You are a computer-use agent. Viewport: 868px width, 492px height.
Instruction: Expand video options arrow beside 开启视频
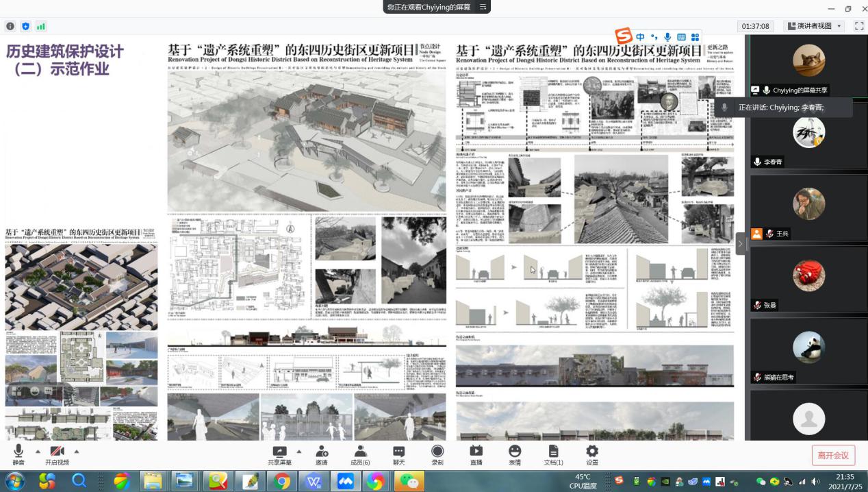click(77, 451)
